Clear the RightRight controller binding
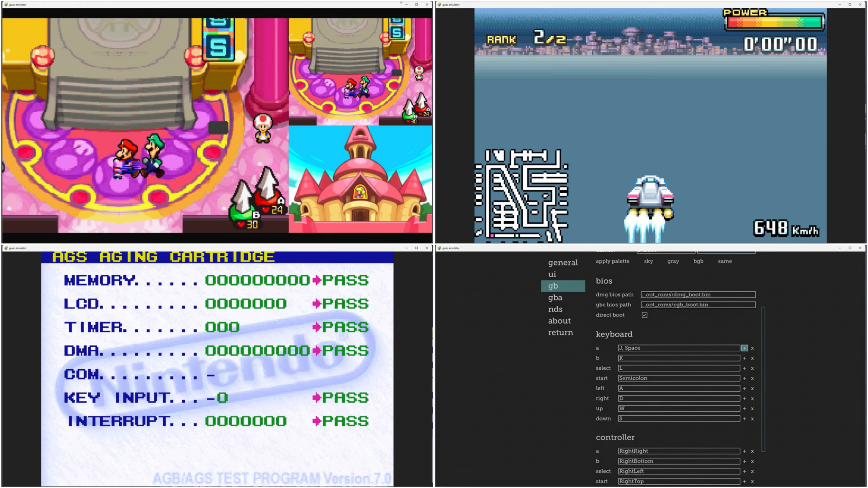Screen dimensions: 868x488 752,451
